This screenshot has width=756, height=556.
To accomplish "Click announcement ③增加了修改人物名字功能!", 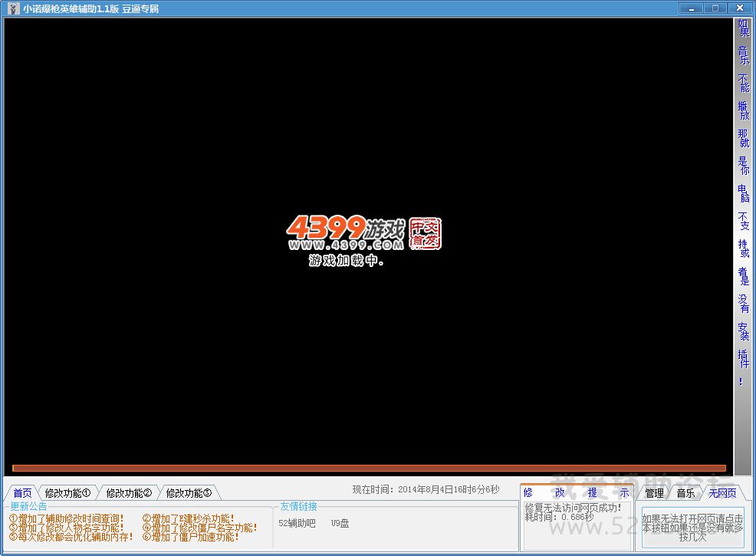I will [67, 528].
